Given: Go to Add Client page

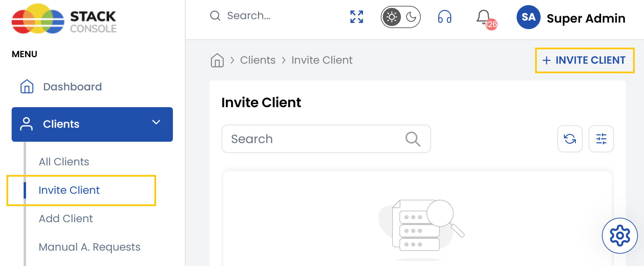Looking at the screenshot, I should (66, 218).
